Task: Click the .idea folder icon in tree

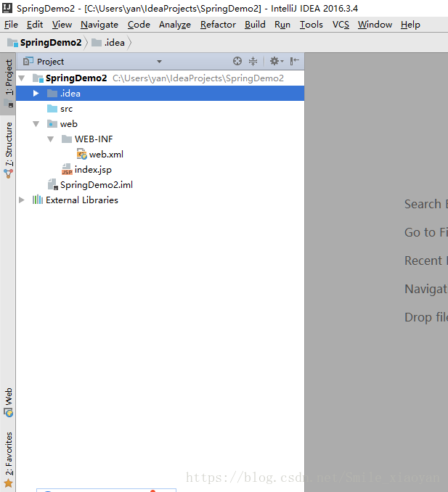Action: [52, 93]
